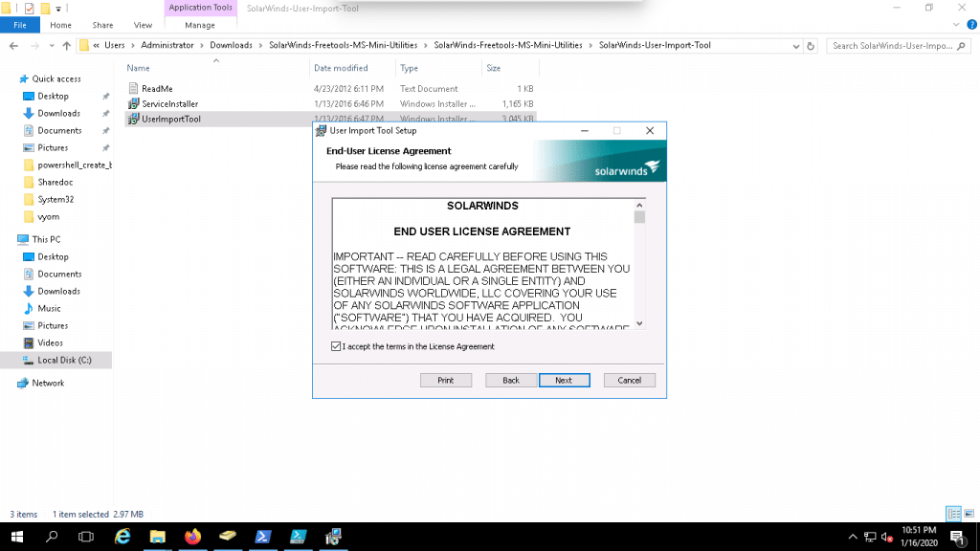This screenshot has width=980, height=551.
Task: Click the Windows Start button
Action: [x=16, y=537]
